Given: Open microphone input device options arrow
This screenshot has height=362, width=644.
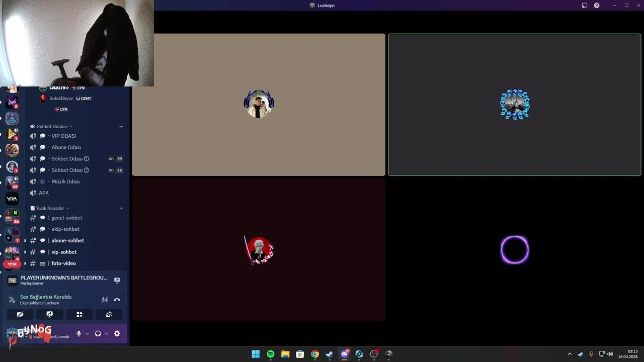Looking at the screenshot, I should point(87,333).
